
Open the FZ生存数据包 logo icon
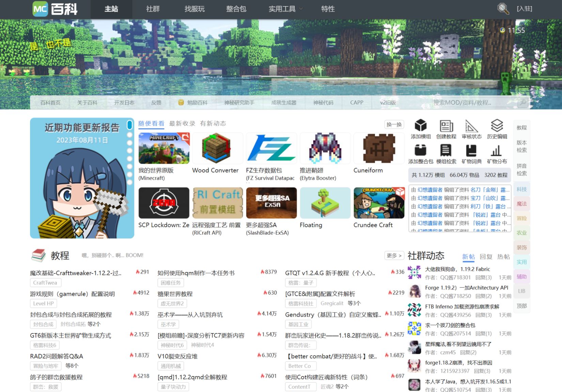tap(271, 148)
